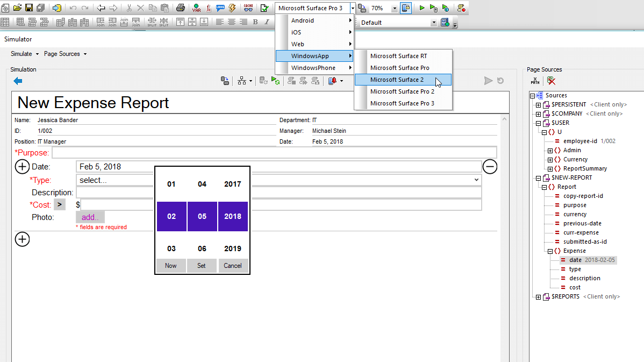Expand the $REPORTS tree node
The image size is (644, 362).
click(539, 297)
